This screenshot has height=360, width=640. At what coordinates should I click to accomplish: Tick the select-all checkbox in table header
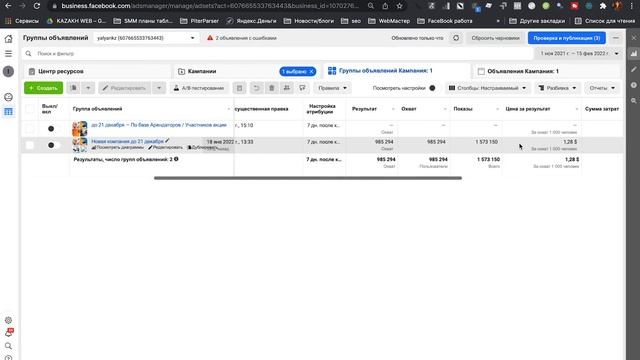30,109
